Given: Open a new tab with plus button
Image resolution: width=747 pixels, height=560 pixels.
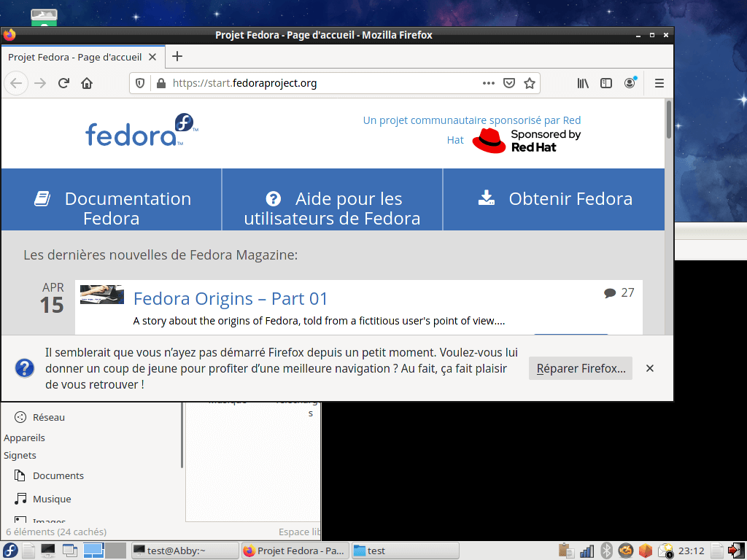Looking at the screenshot, I should (177, 56).
